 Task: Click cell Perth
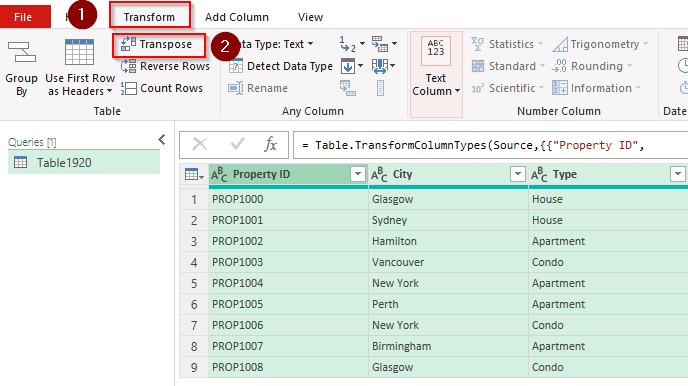click(448, 304)
